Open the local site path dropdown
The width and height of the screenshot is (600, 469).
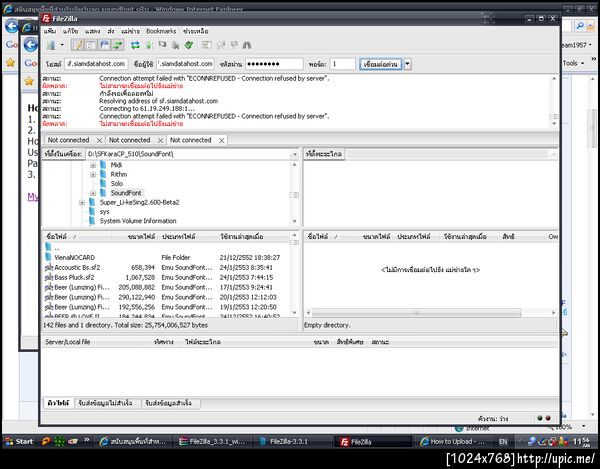tap(295, 154)
